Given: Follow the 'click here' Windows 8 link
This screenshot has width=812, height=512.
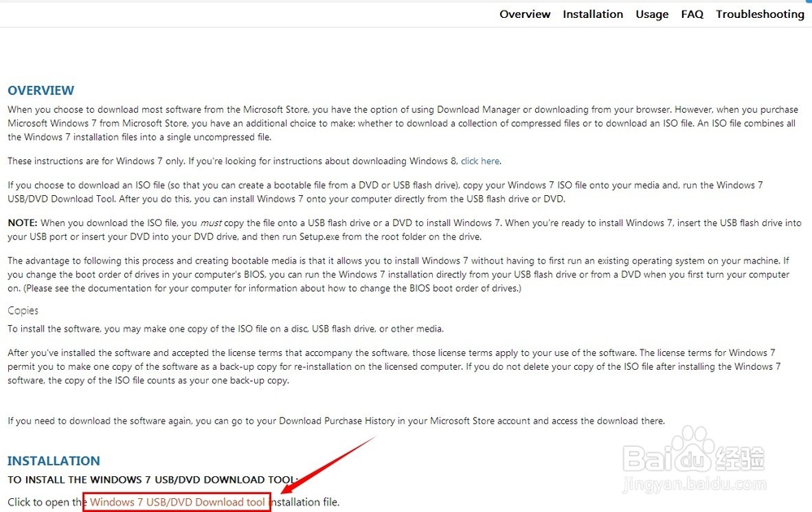Looking at the screenshot, I should tap(480, 161).
